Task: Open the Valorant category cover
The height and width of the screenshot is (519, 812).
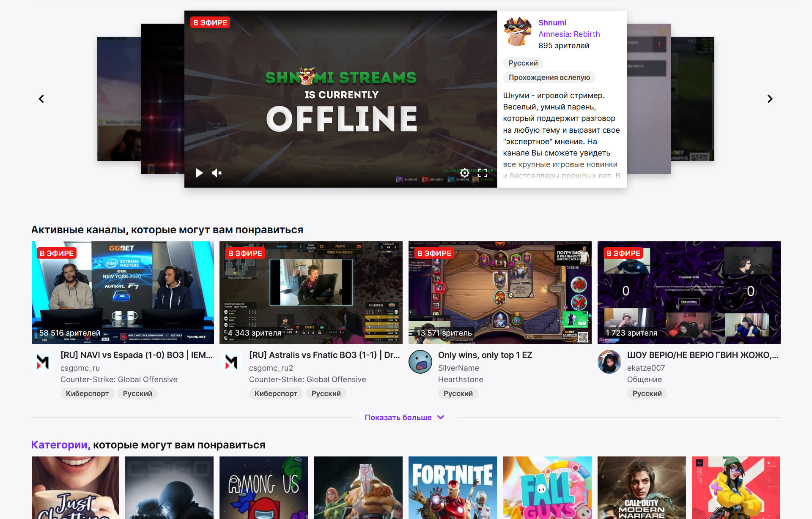Action: (x=736, y=488)
